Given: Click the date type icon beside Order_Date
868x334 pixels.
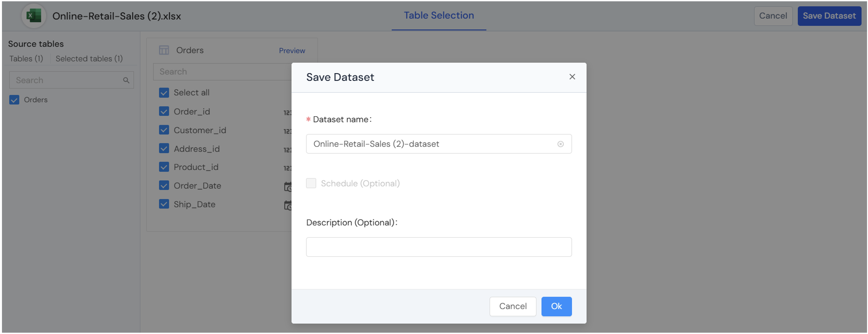Looking at the screenshot, I should [287, 186].
